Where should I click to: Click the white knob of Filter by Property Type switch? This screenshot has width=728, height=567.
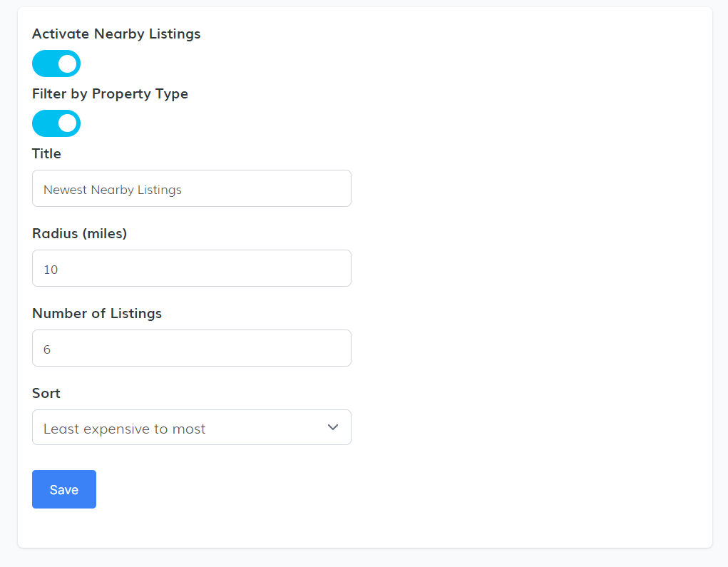(67, 123)
